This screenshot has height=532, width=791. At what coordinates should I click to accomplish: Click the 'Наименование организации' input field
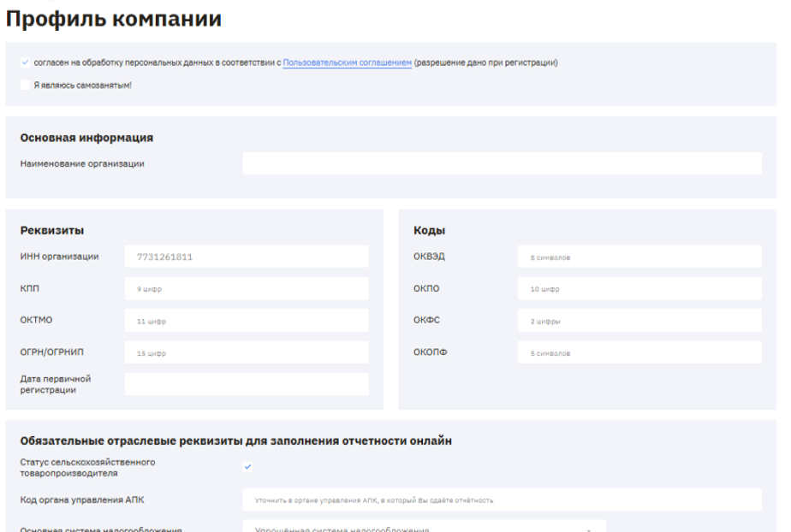(x=502, y=164)
